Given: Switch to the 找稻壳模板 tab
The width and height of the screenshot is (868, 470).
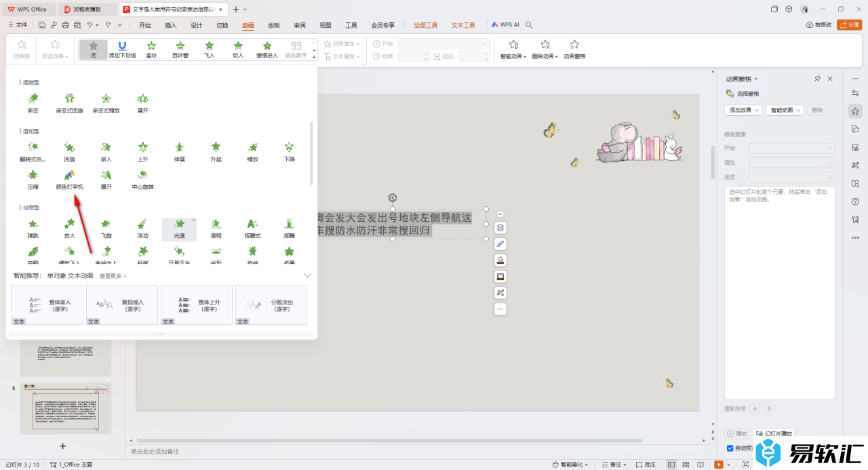Looking at the screenshot, I should [x=87, y=9].
